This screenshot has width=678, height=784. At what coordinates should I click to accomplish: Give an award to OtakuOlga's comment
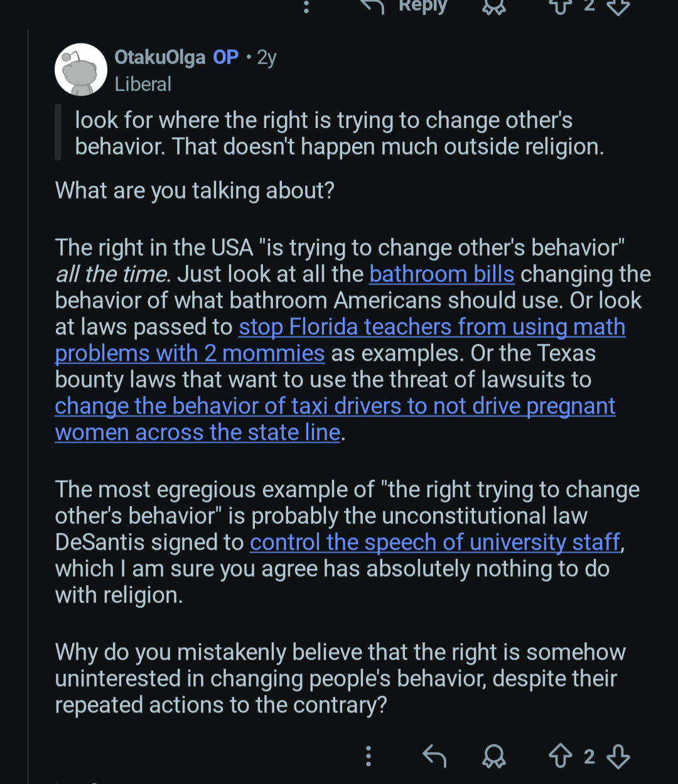493,756
